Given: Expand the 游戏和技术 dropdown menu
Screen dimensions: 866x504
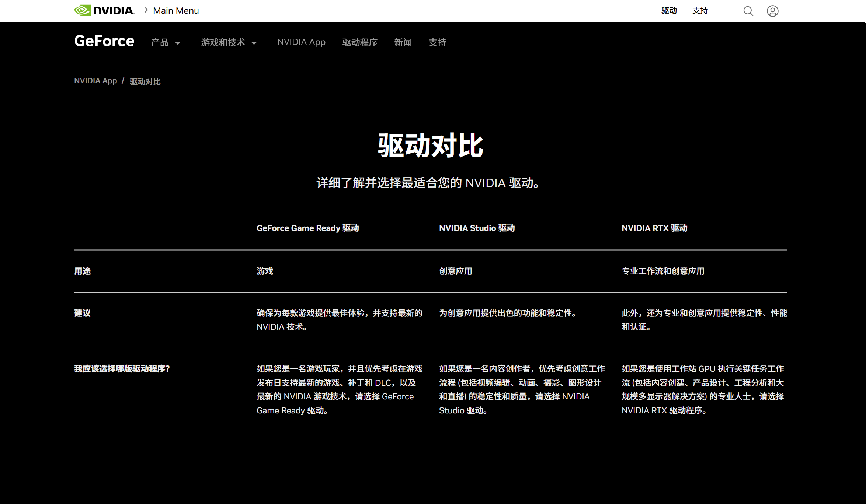Looking at the screenshot, I should point(229,43).
